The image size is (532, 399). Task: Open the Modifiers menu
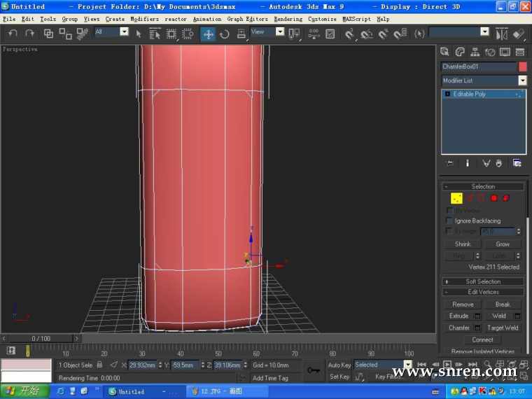[x=145, y=19]
